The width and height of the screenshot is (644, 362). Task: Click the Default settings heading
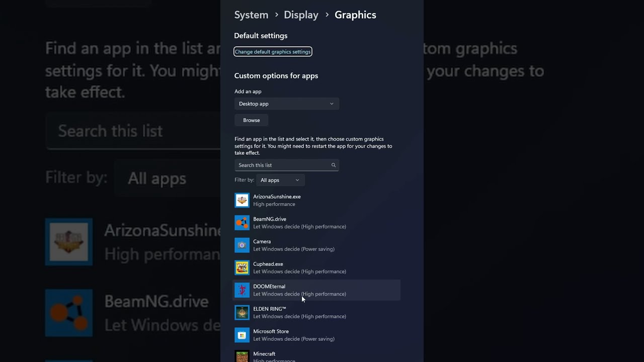tap(261, 36)
